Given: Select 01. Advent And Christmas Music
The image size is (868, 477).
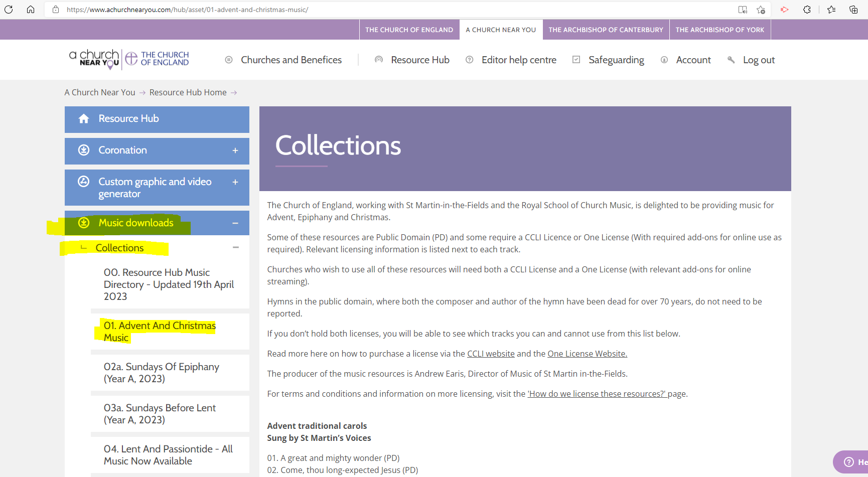Looking at the screenshot, I should coord(160,331).
